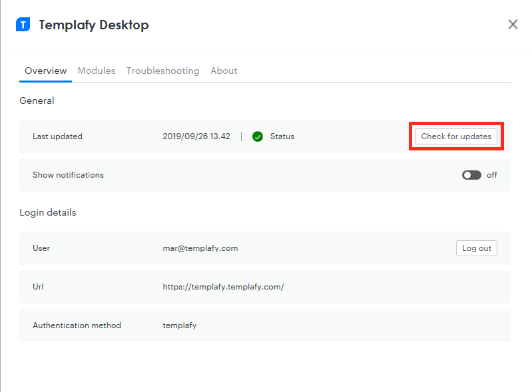Log out of the current user

point(476,248)
